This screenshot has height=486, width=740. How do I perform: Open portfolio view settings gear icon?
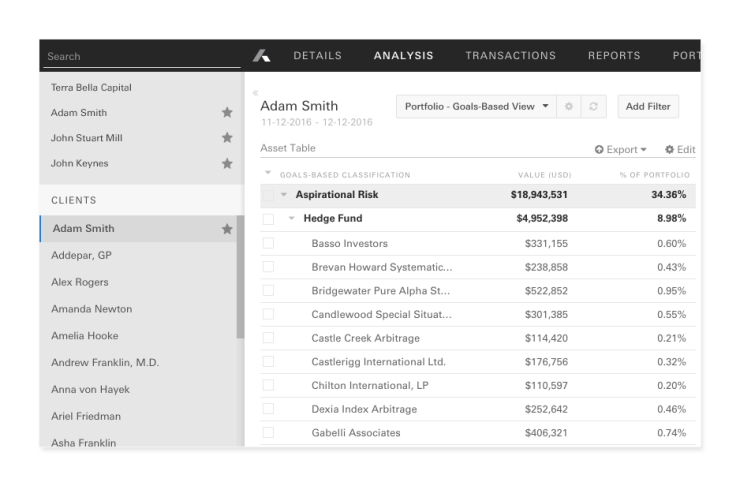point(570,107)
